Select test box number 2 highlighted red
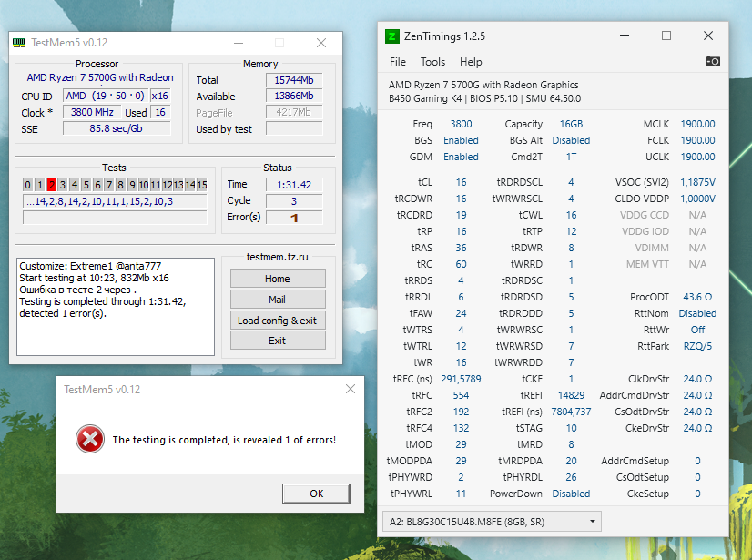 [51, 185]
